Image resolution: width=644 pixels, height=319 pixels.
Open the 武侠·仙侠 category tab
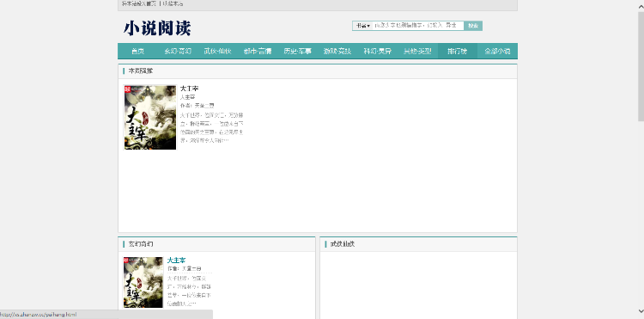[217, 52]
